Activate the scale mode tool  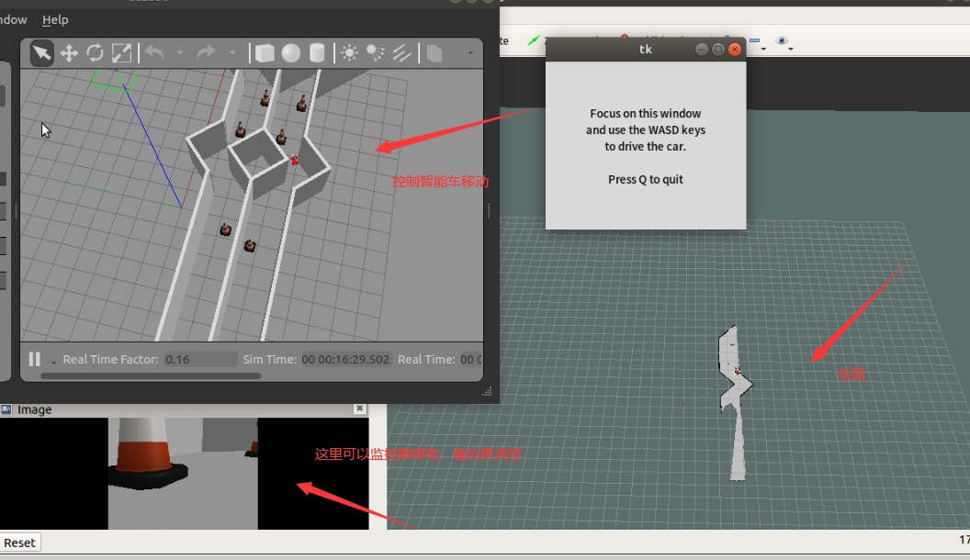point(121,53)
